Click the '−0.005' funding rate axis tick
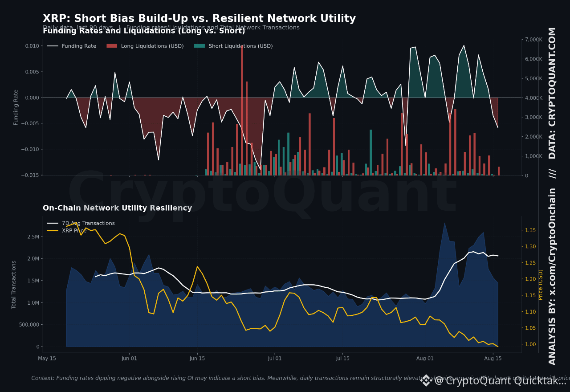 point(30,123)
